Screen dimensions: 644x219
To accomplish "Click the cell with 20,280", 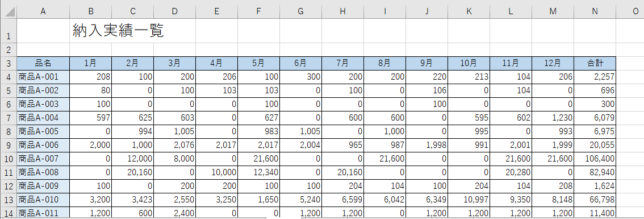I will click(x=511, y=172).
